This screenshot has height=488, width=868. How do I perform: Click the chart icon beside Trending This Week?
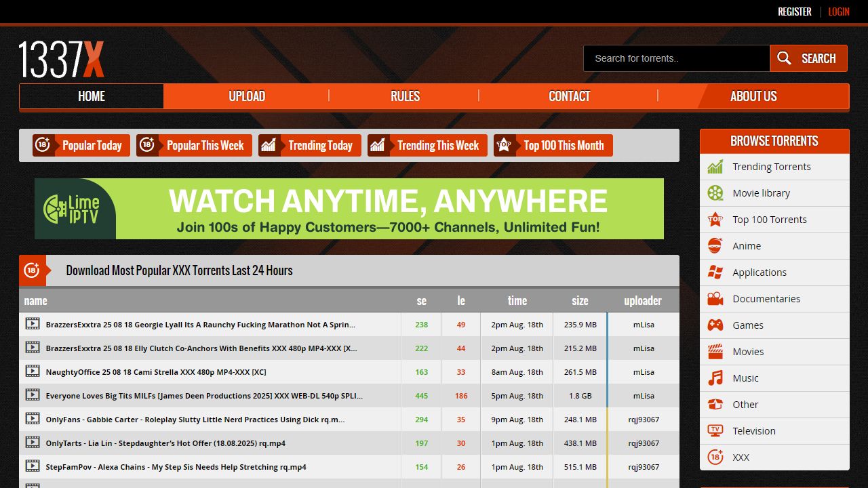coord(378,145)
